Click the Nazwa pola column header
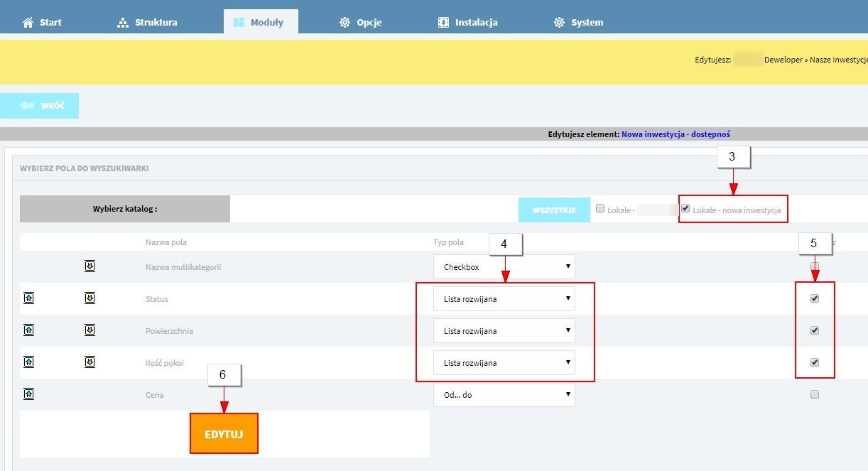Viewport: 868px width, 471px height. pyautogui.click(x=166, y=243)
